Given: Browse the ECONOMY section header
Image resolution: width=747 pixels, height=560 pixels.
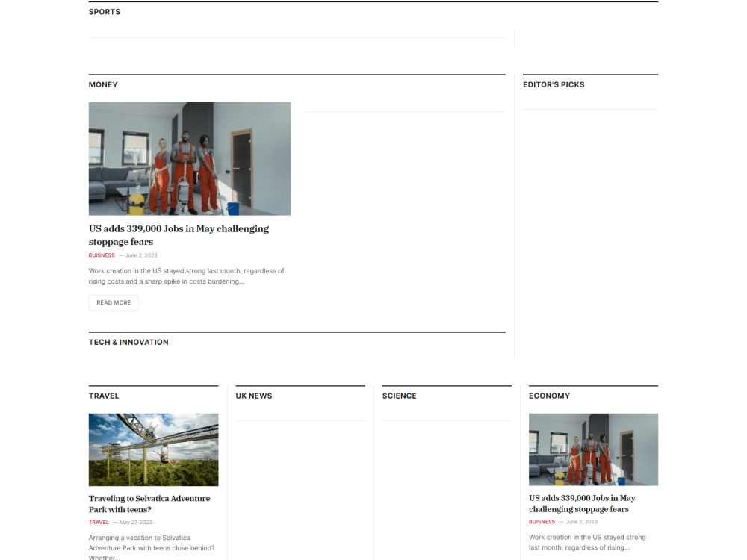Looking at the screenshot, I should pyautogui.click(x=549, y=396).
